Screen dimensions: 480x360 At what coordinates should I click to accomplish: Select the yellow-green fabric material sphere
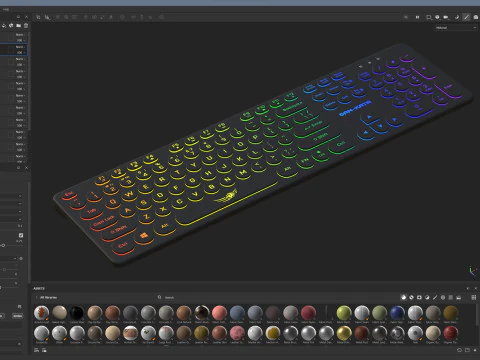(x=344, y=313)
